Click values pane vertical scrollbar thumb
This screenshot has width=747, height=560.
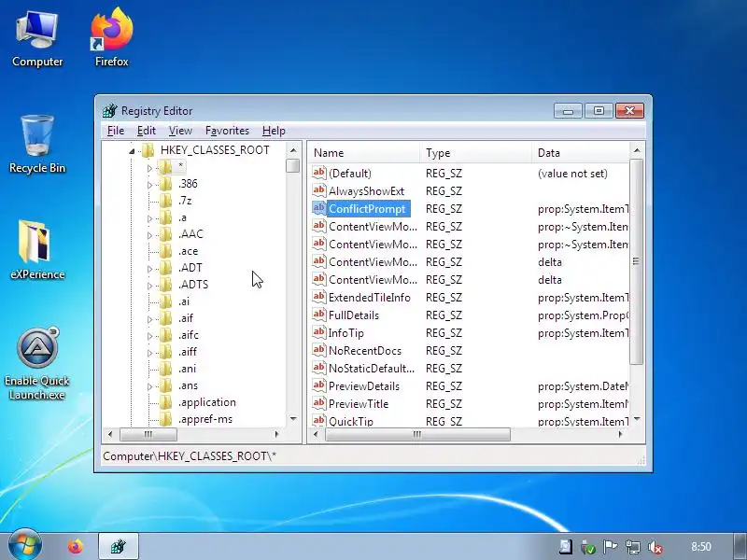[x=636, y=261]
